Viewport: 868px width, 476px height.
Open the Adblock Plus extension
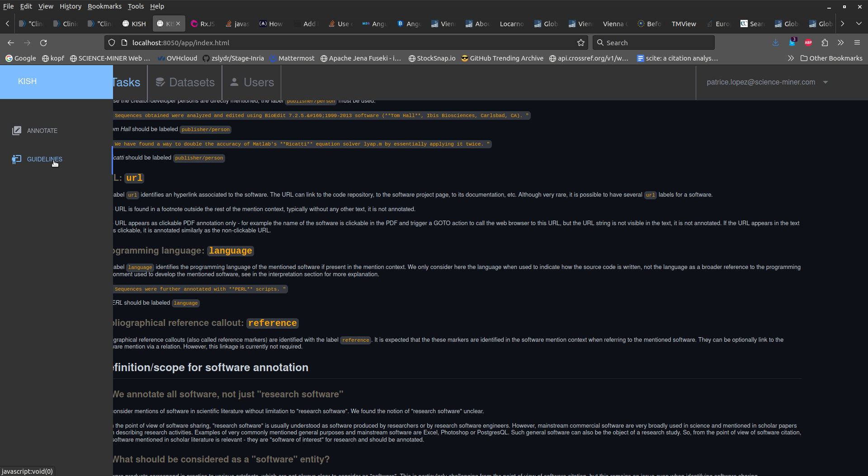coord(808,42)
